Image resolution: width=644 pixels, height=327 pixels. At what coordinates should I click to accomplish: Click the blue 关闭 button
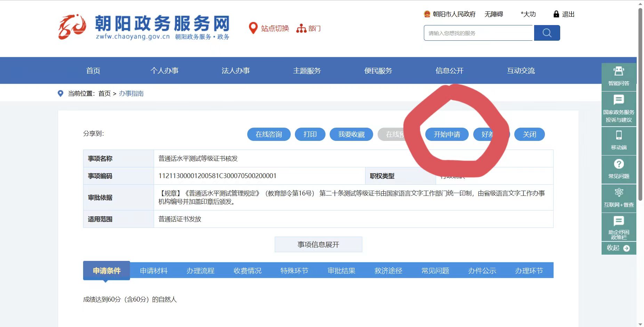point(530,134)
